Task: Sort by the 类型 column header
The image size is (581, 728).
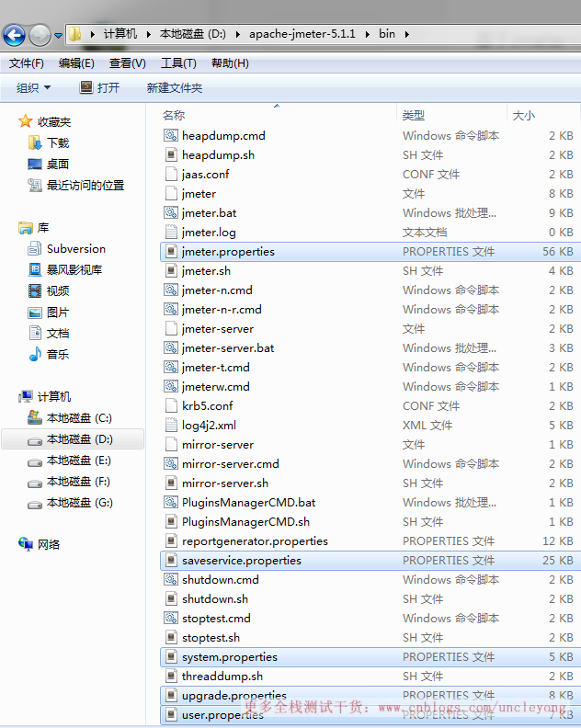Action: click(x=414, y=115)
